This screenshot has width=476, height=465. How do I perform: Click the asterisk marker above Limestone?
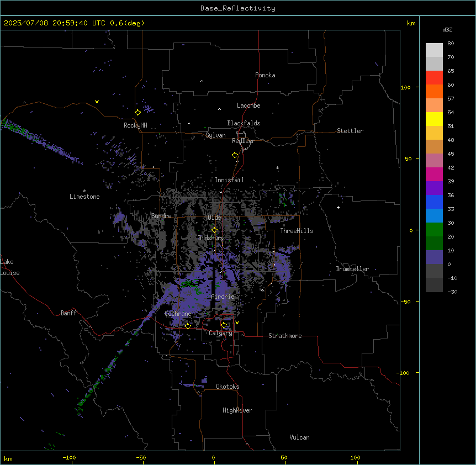pyautogui.click(x=84, y=191)
